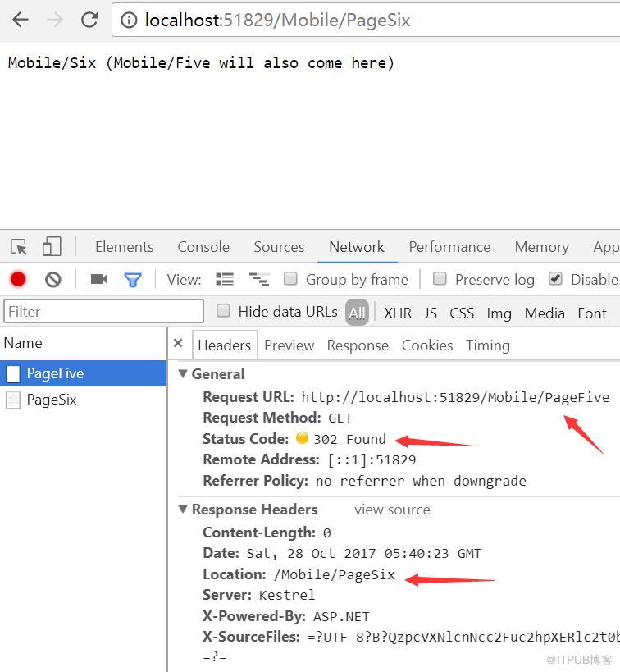This screenshot has height=672, width=620.
Task: Open the Timing tab
Action: click(488, 346)
